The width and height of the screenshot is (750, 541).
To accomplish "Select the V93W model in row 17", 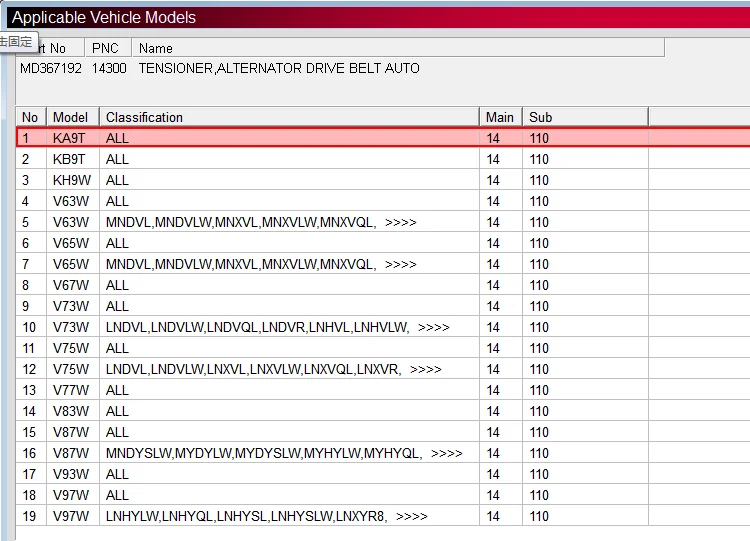I will (70, 474).
